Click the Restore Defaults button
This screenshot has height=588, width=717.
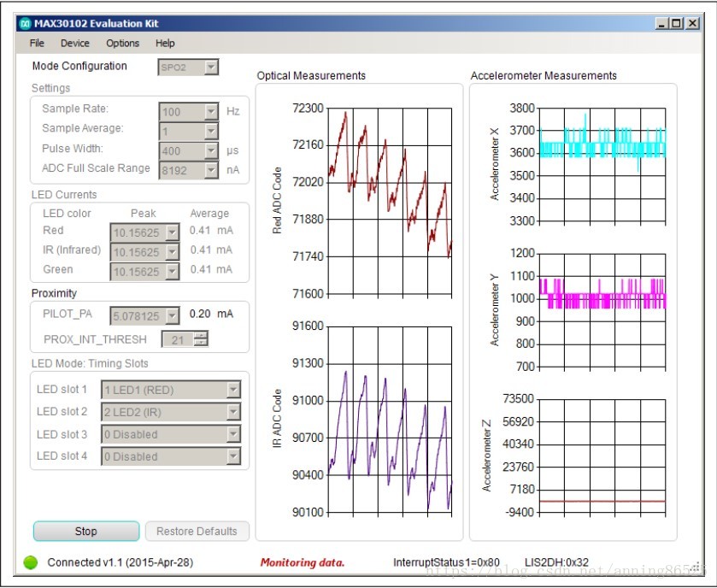tap(197, 531)
